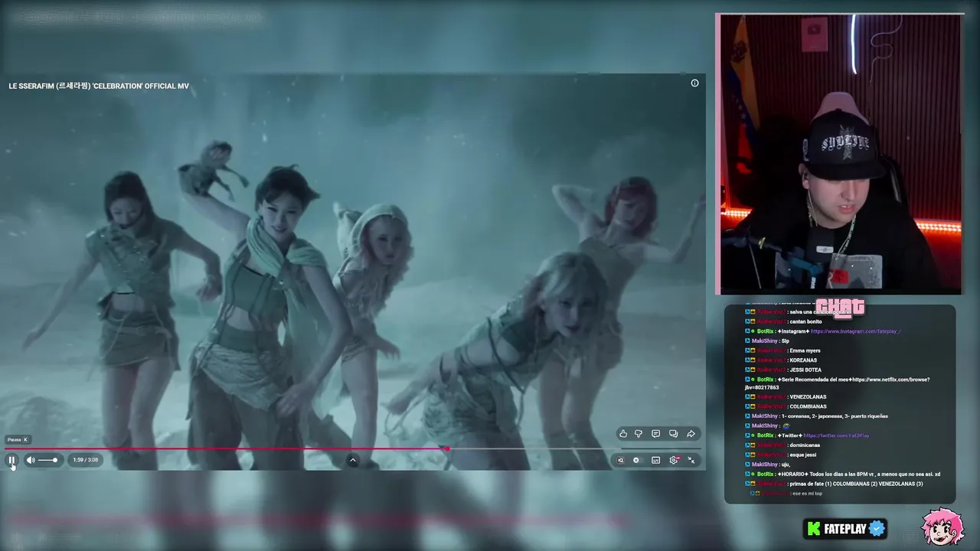The height and width of the screenshot is (551, 980).
Task: Select the chat message 'ese es mi top'
Action: (x=806, y=494)
